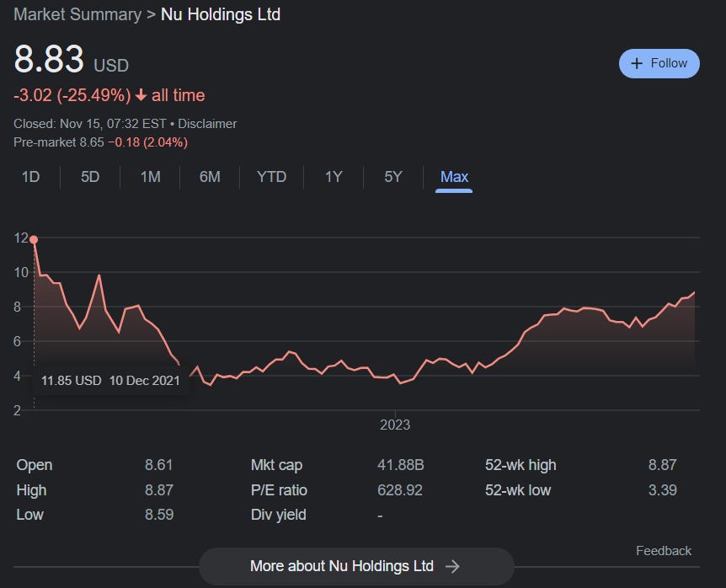This screenshot has width=726, height=588.
Task: Click the Open value 8.61
Action: [159, 464]
